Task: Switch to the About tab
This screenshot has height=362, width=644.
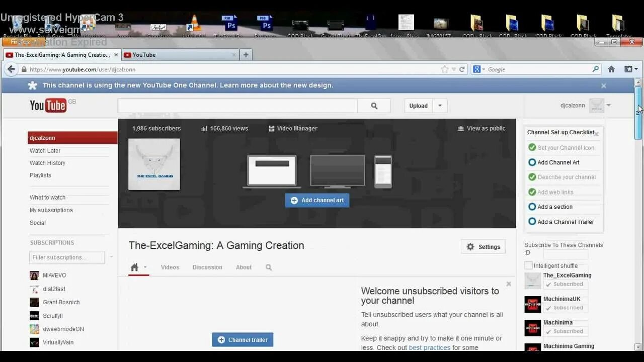Action: 244,267
